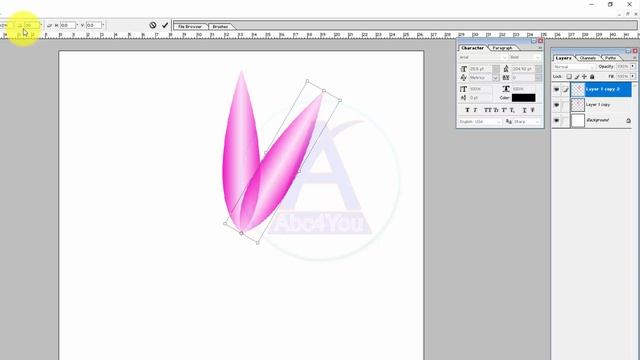Collapse the Layers panel
Screen dimensions: 640x360
pyautogui.click(x=629, y=51)
